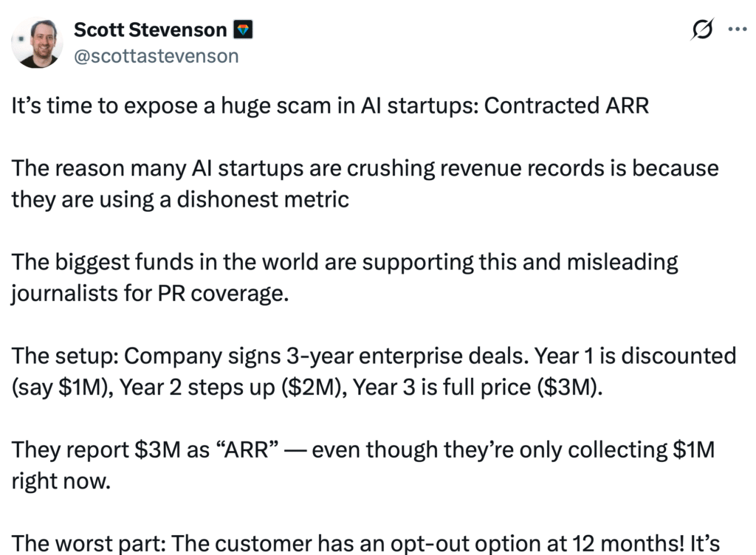Open the @scottastevenson handle link
The image size is (756, 555).
pos(156,56)
